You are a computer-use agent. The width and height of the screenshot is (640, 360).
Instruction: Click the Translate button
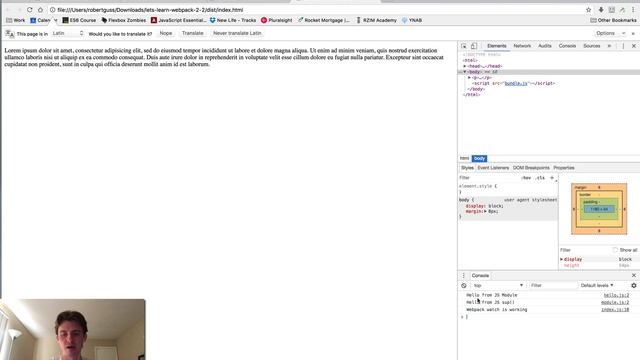193,33
